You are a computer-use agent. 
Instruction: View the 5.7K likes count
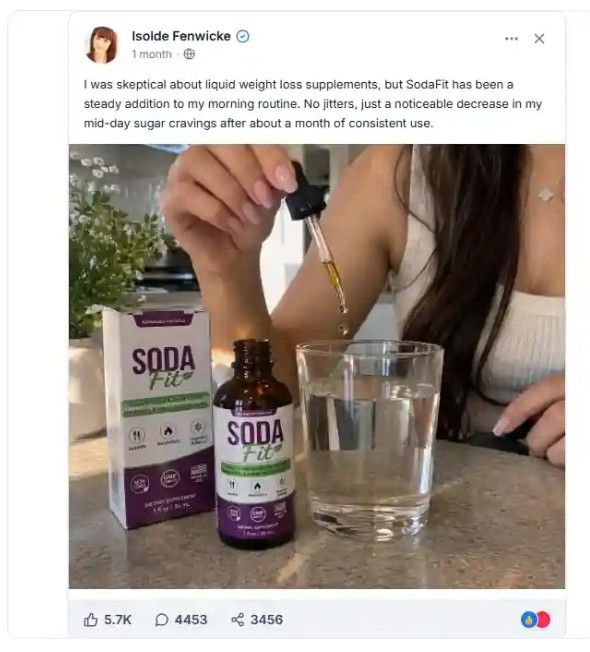pos(118,620)
